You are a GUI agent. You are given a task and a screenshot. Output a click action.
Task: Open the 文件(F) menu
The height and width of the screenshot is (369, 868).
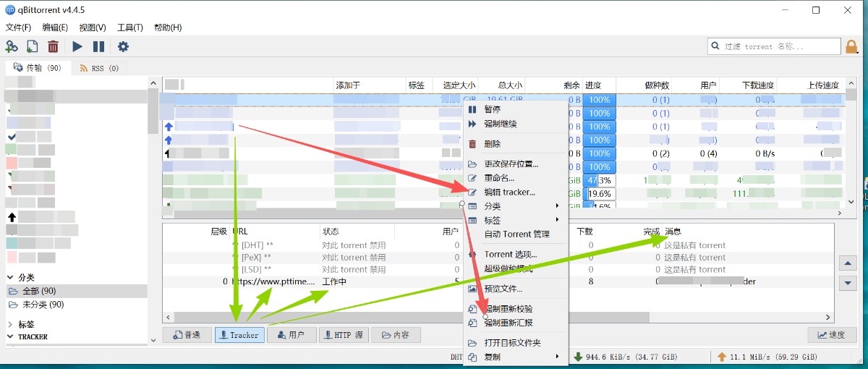(19, 27)
